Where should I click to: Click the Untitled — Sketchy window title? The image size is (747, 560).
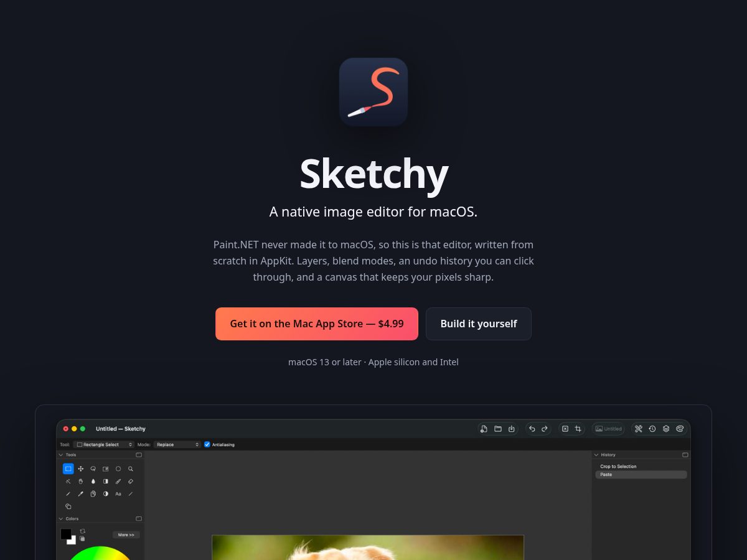[x=121, y=429]
